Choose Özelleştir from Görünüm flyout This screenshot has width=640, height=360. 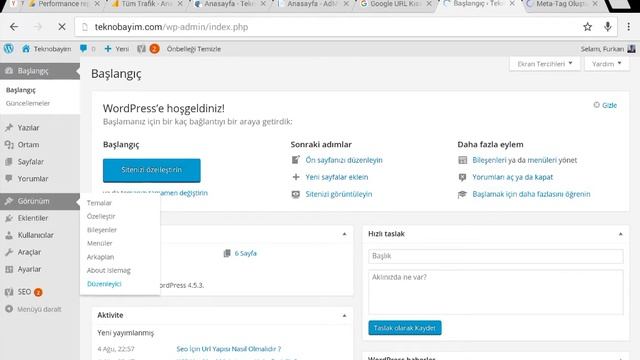(x=101, y=216)
